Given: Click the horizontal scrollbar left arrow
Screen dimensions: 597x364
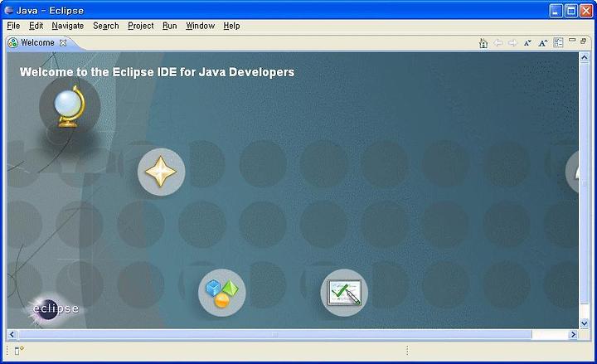Looking at the screenshot, I should (12, 335).
